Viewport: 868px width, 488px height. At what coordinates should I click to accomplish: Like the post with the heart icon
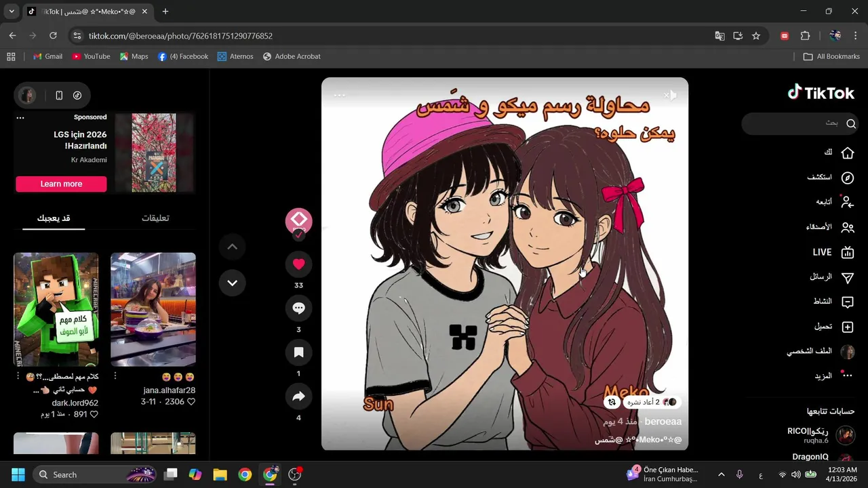coord(298,264)
